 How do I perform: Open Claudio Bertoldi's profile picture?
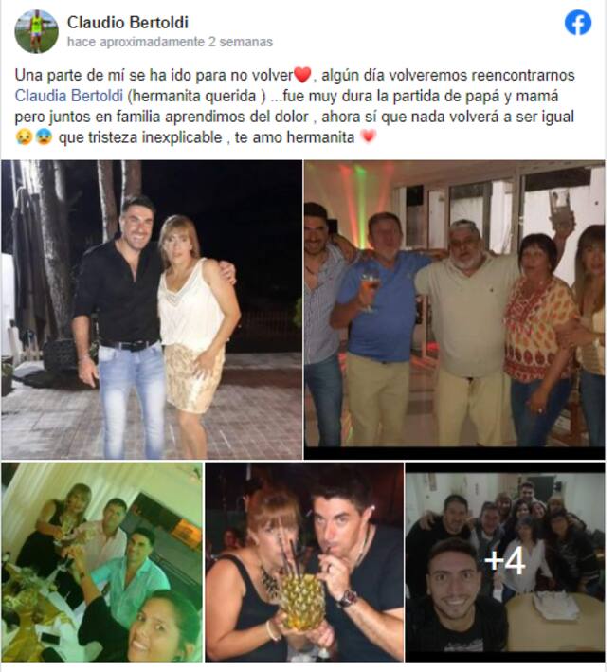[36, 31]
